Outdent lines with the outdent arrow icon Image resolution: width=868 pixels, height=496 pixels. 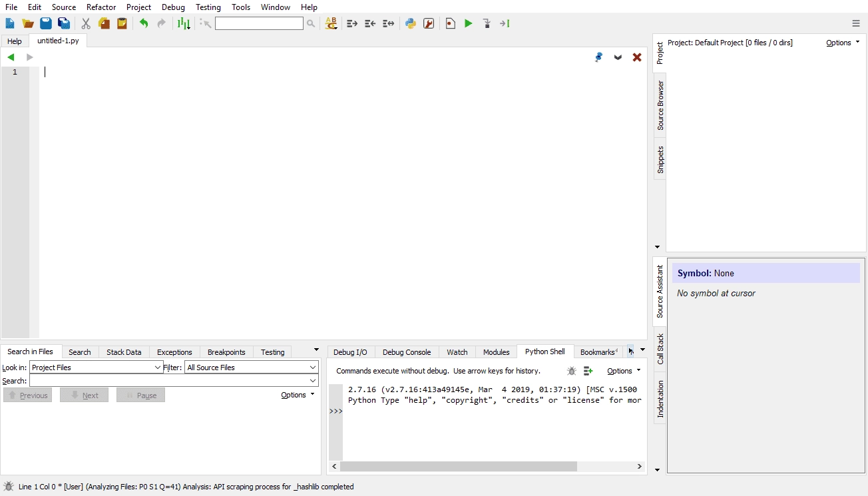pyautogui.click(x=371, y=23)
